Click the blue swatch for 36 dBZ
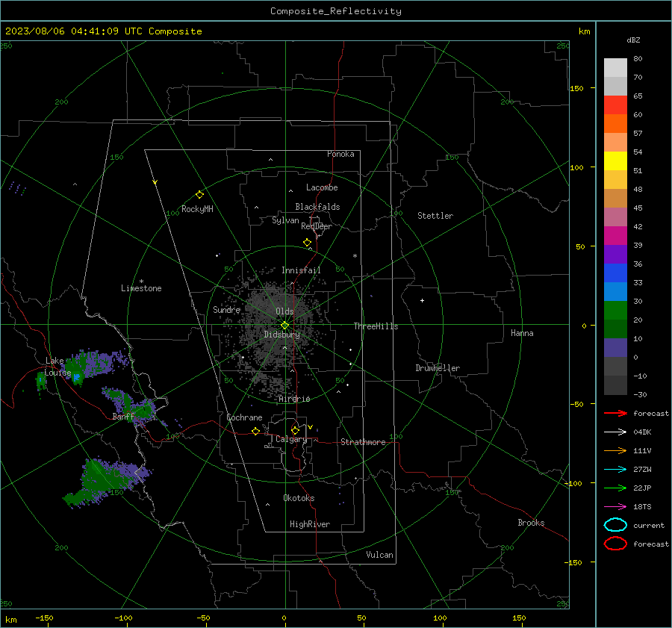672x628 pixels. click(x=615, y=273)
